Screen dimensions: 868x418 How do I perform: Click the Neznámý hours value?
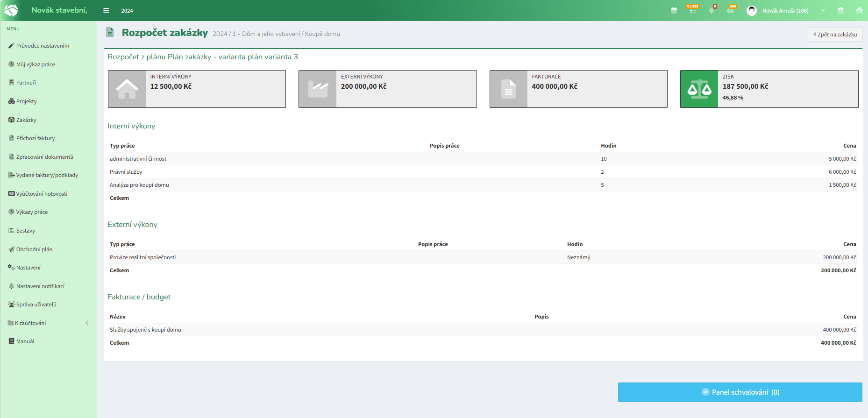[x=578, y=257]
